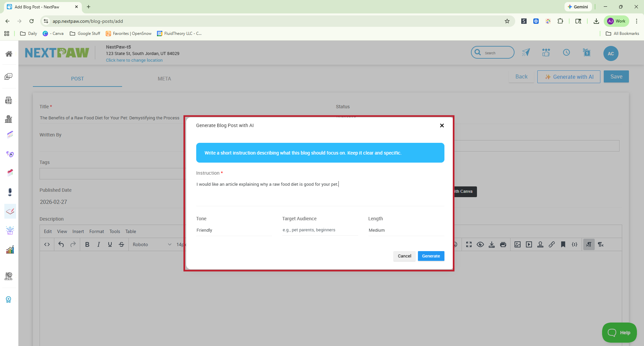644x346 pixels.
Task: Insert a link in the editor
Action: tap(552, 244)
